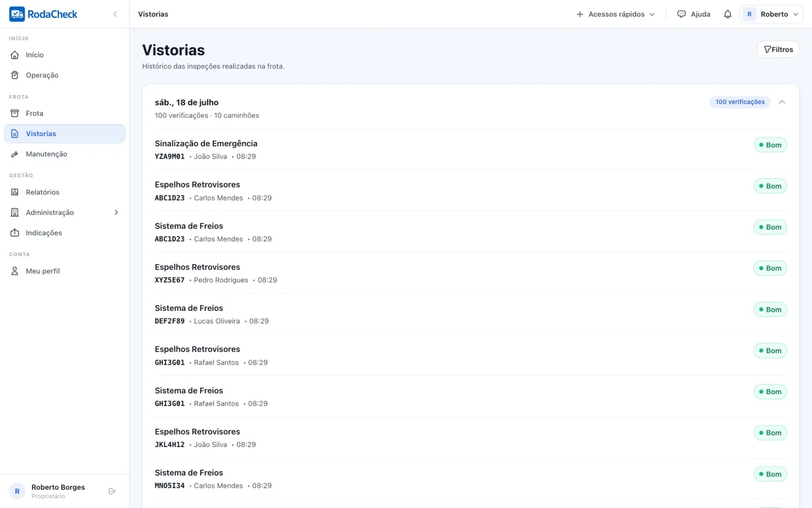Open the Filtros button
The height and width of the screenshot is (508, 812).
(x=779, y=49)
